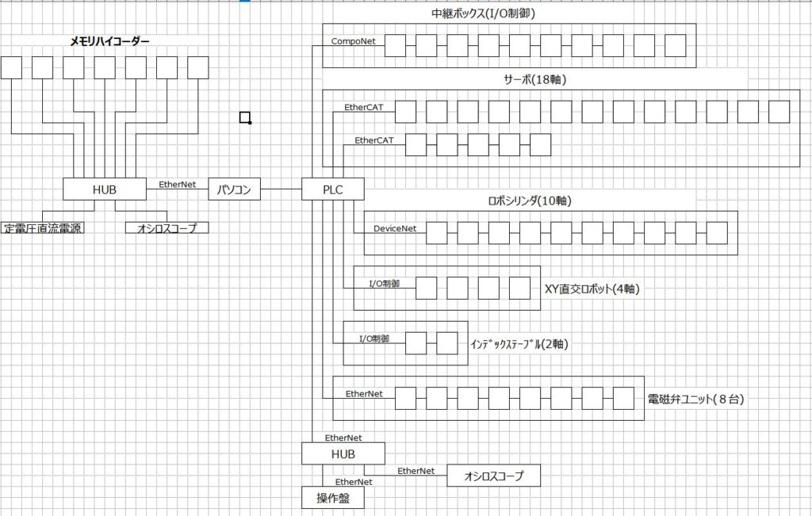Select first box in XY直交ロボット group

tap(426, 289)
